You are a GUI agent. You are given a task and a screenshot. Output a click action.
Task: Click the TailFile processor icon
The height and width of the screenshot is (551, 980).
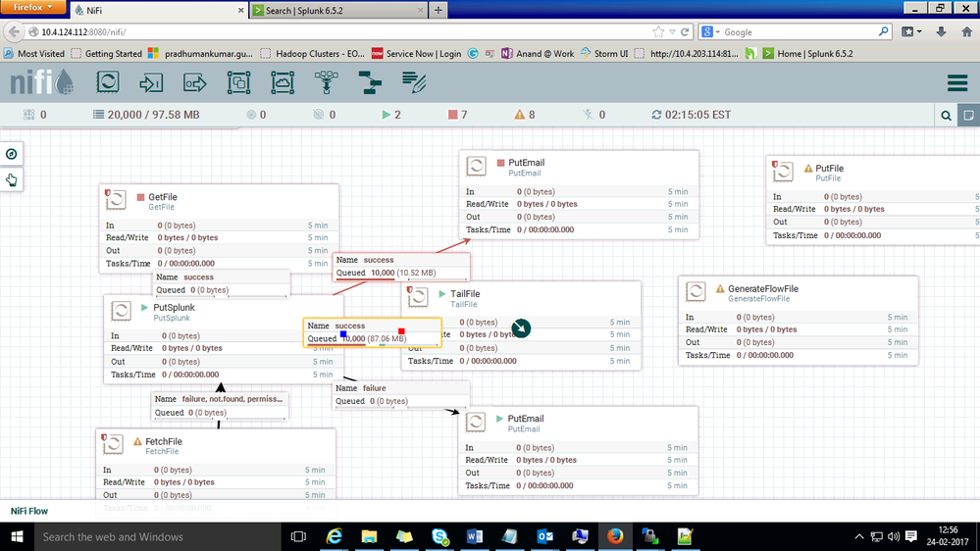pos(418,297)
